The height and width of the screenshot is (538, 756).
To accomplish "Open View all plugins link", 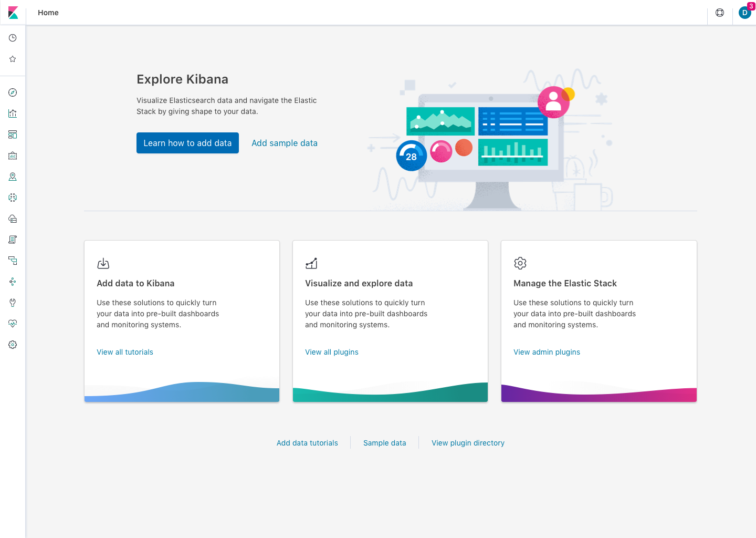I will (332, 352).
